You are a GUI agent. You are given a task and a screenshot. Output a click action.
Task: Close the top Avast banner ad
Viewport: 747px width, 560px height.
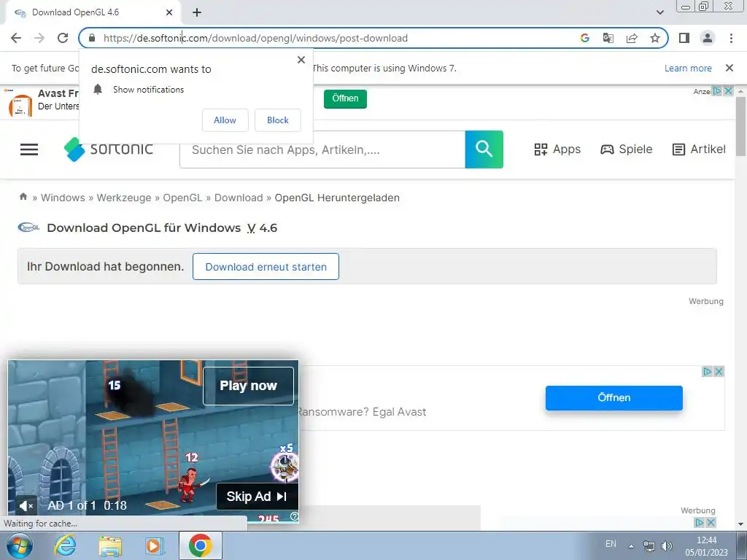pos(729,91)
